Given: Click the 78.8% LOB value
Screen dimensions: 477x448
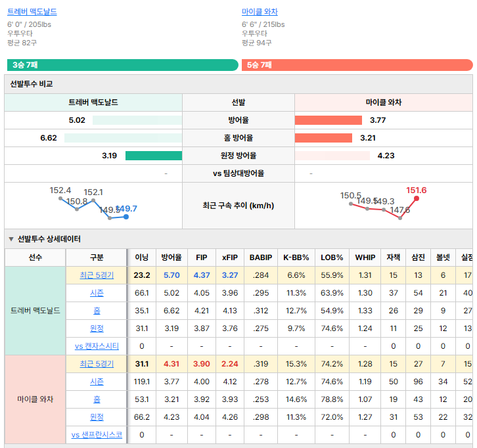Looking at the screenshot, I should [x=332, y=399].
